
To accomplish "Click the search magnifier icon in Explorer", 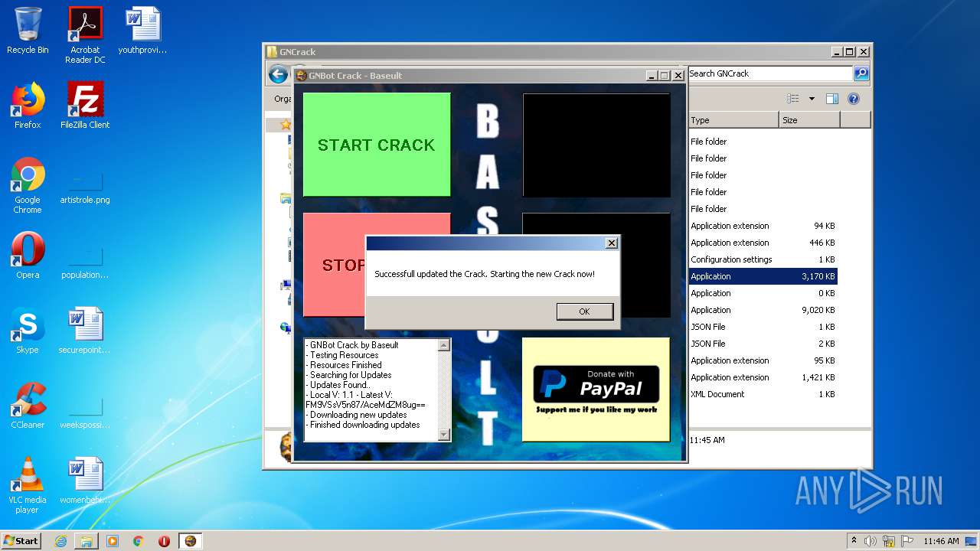I will [861, 73].
